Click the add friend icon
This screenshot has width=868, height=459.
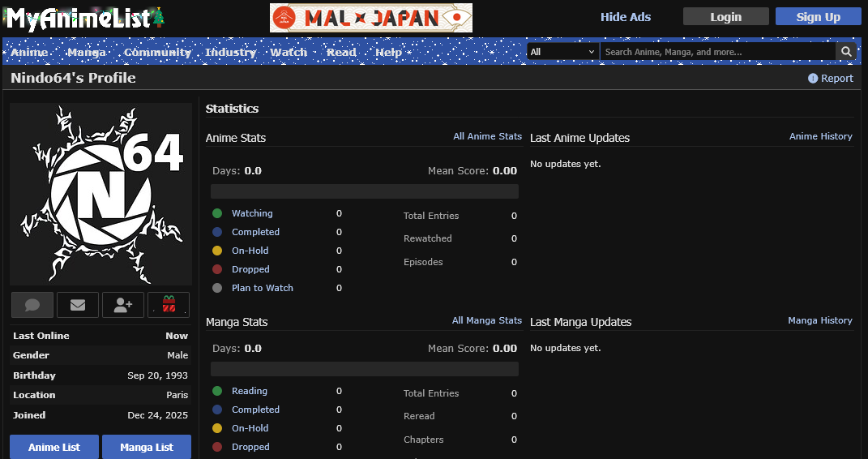[x=123, y=305]
